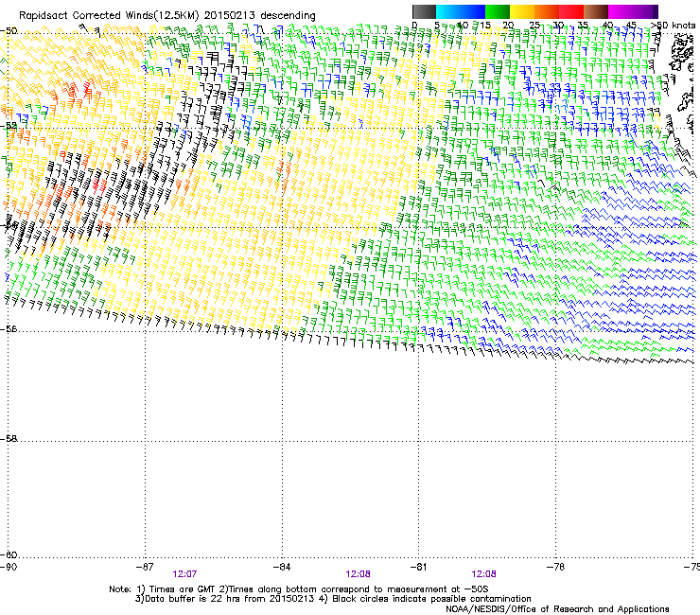The height and width of the screenshot is (615, 700).
Task: Click the '>50 knots' legend label
Action: click(x=673, y=26)
